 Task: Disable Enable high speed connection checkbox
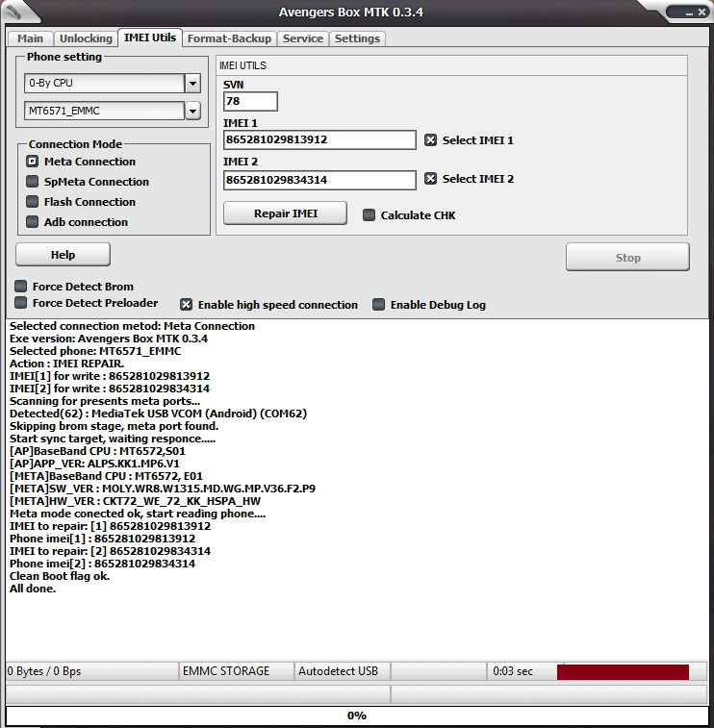(186, 305)
